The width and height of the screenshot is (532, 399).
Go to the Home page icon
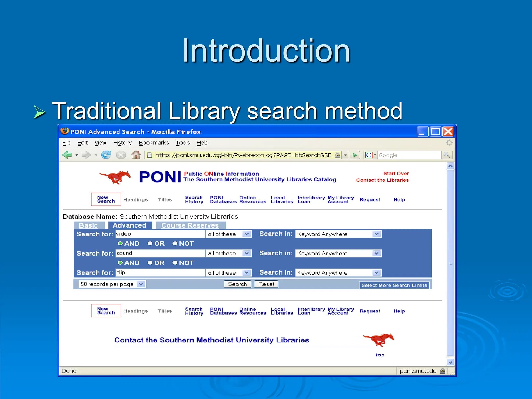pyautogui.click(x=136, y=155)
